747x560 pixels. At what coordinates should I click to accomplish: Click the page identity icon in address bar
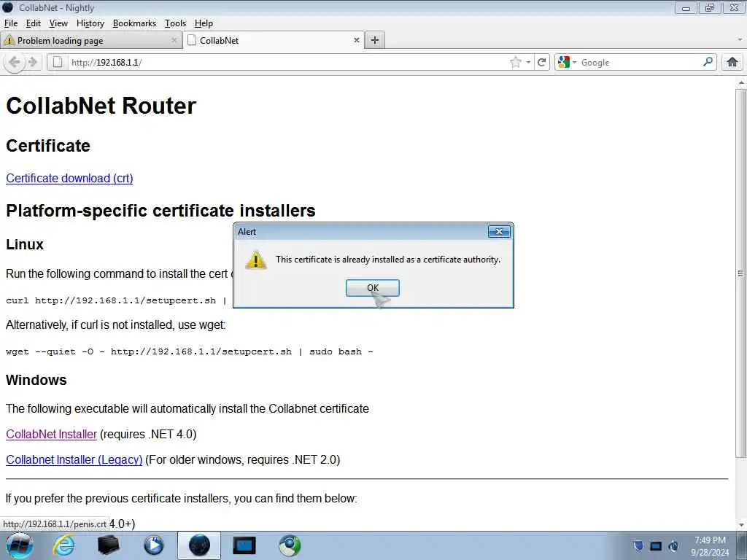pos(58,63)
